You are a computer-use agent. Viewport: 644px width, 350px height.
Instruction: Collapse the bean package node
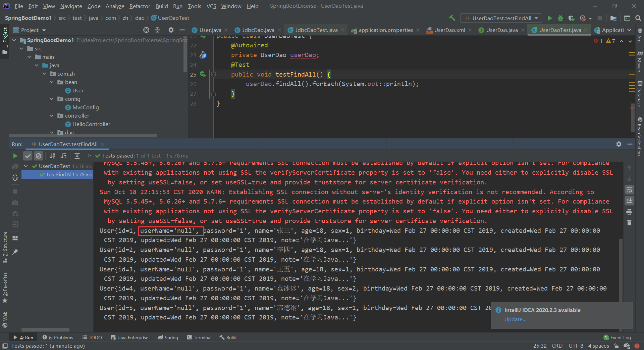pyautogui.click(x=52, y=82)
